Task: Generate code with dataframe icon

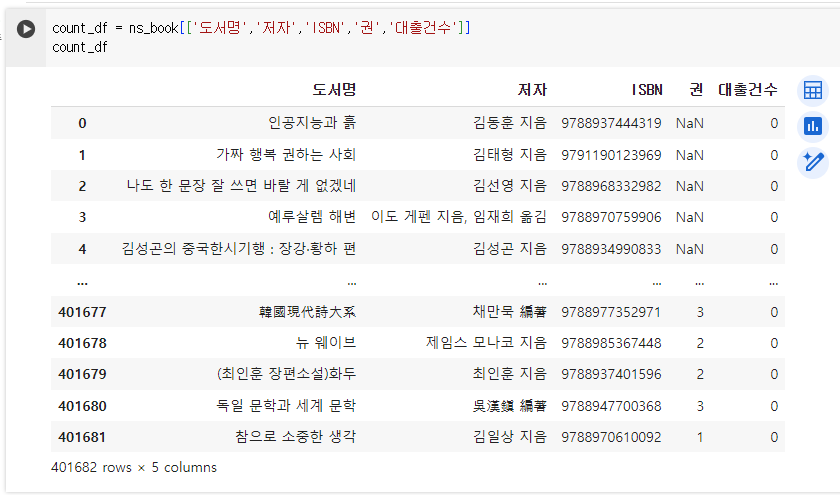Action: (813, 162)
